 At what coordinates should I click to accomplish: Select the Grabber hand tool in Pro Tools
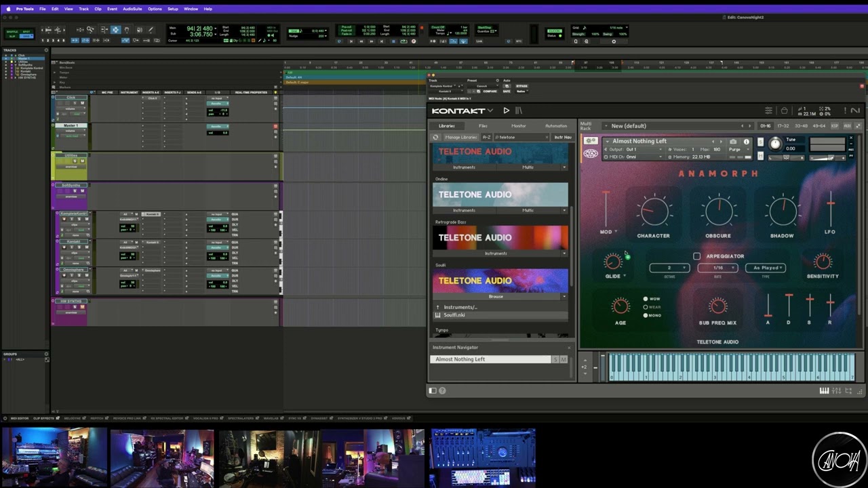pos(127,30)
